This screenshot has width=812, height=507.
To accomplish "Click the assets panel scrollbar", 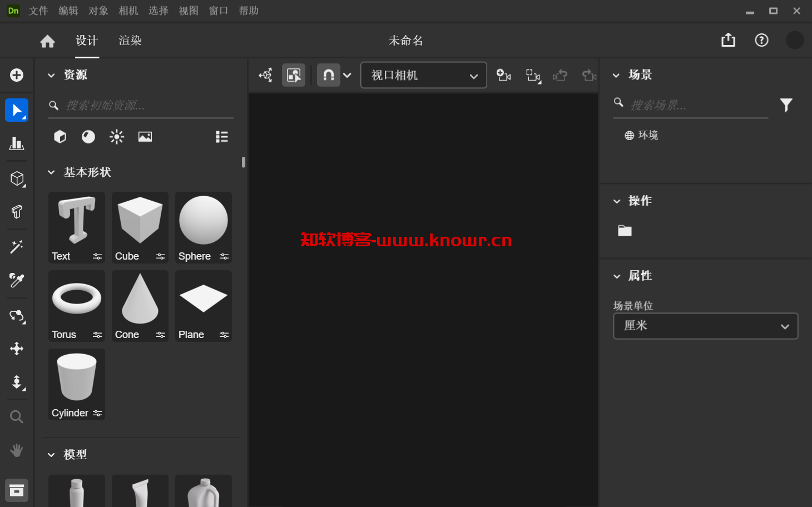I will [244, 162].
